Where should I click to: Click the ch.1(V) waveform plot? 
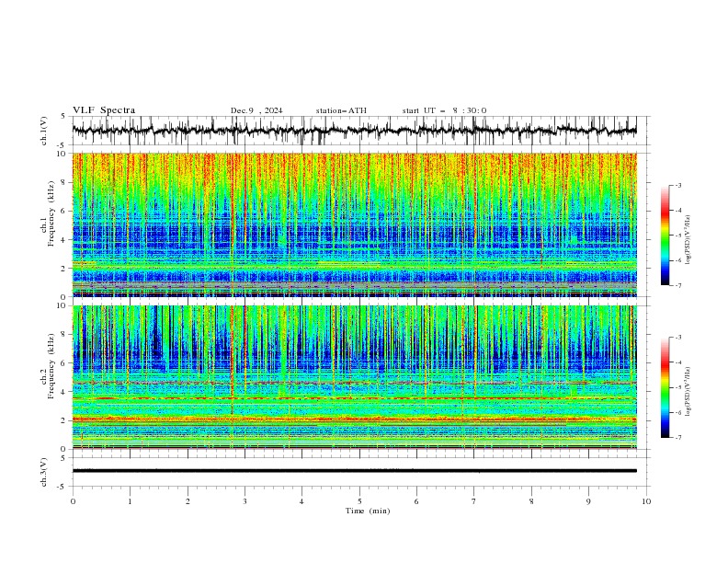pos(354,131)
